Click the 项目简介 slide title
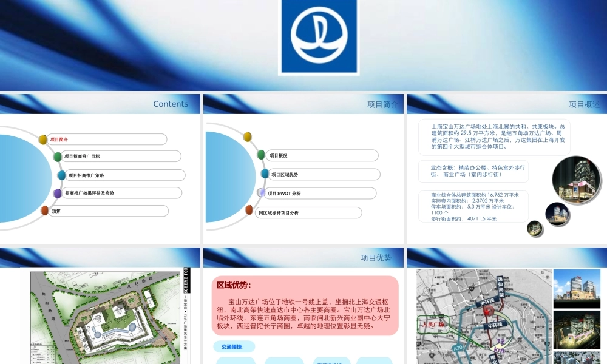The width and height of the screenshot is (607, 364). (x=382, y=104)
